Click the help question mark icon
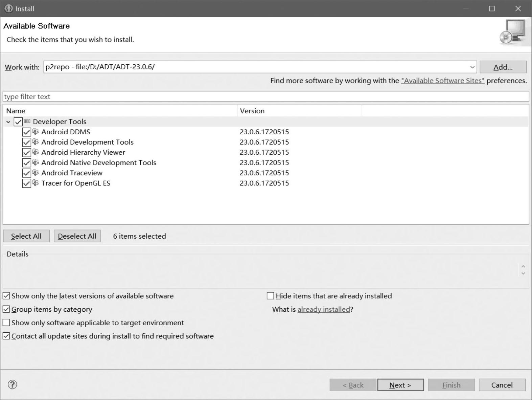 13,384
